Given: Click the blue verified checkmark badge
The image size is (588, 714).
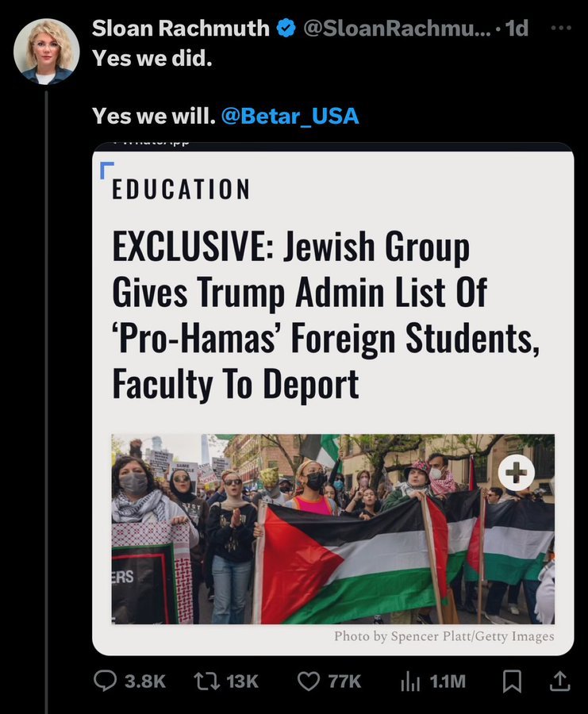Looking at the screenshot, I should (x=286, y=29).
